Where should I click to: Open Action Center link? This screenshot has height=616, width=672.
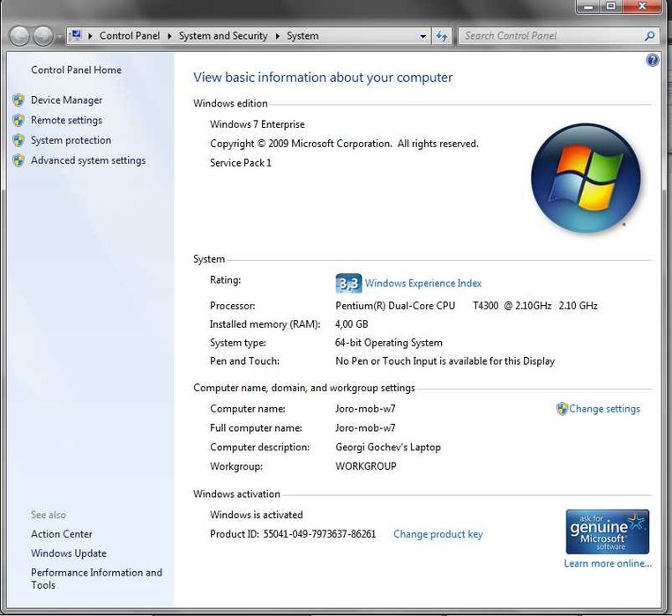[x=62, y=534]
